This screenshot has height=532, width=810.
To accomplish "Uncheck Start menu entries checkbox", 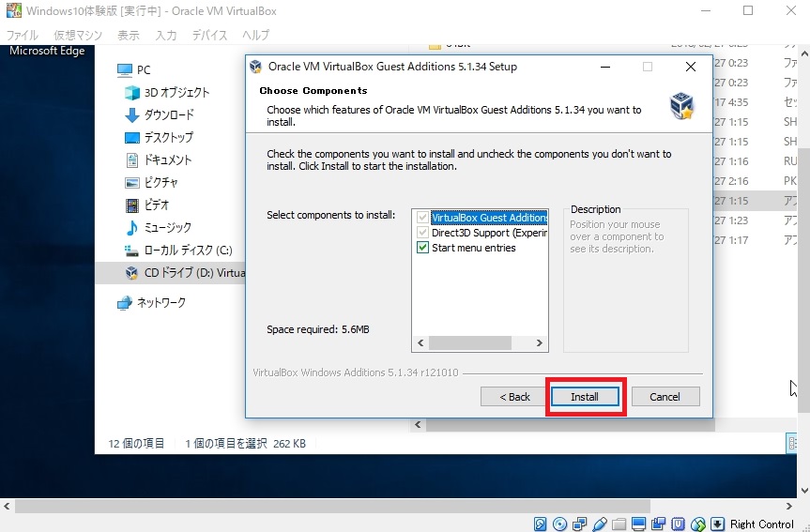I will (422, 248).
